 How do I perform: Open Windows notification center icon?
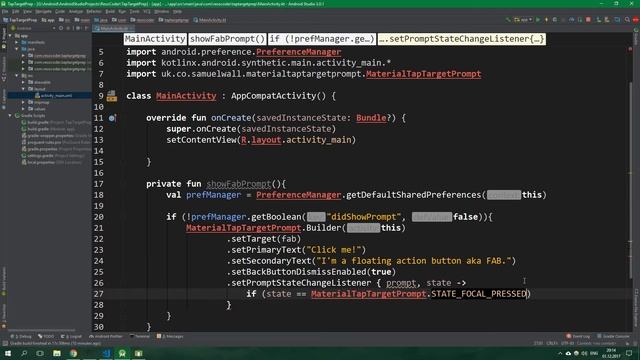pyautogui.click(x=629, y=353)
